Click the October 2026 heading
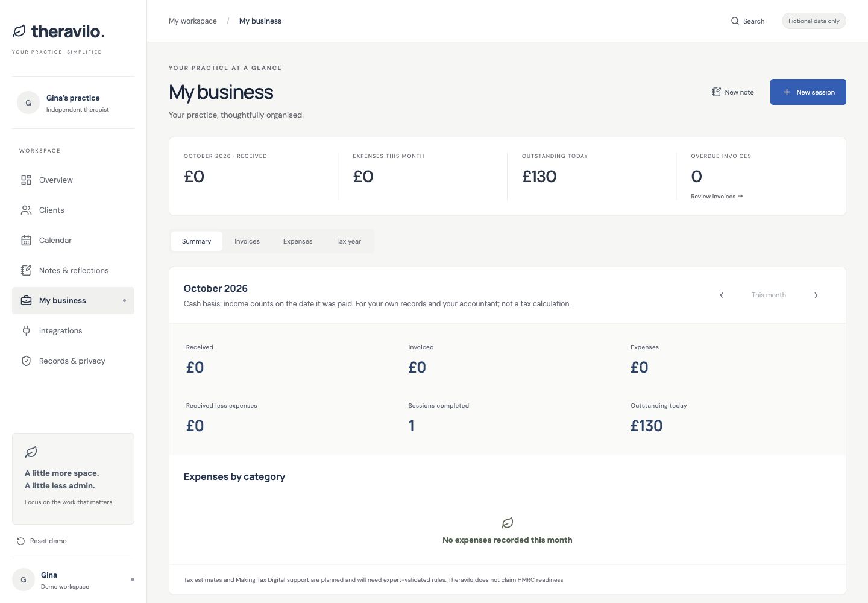 [x=216, y=288]
